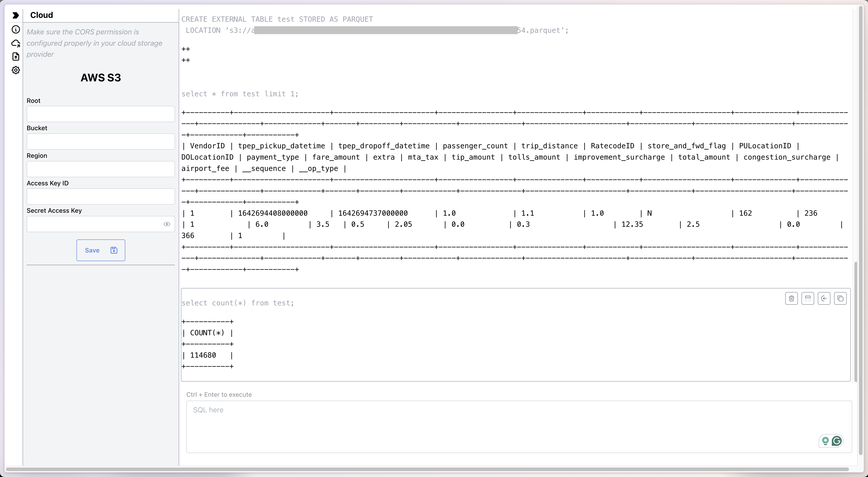Focus the Bucket text field
The image size is (868, 477).
point(100,142)
